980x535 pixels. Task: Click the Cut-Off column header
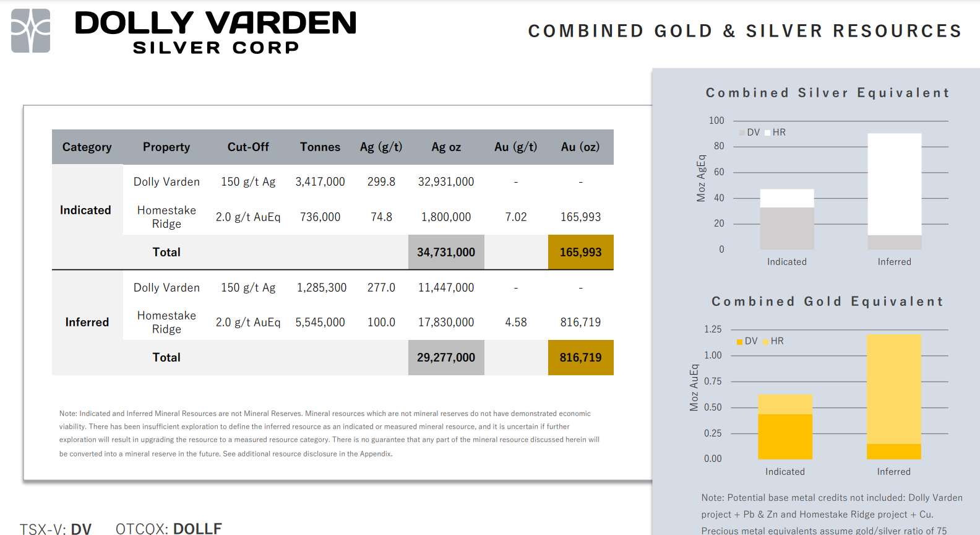pyautogui.click(x=248, y=147)
